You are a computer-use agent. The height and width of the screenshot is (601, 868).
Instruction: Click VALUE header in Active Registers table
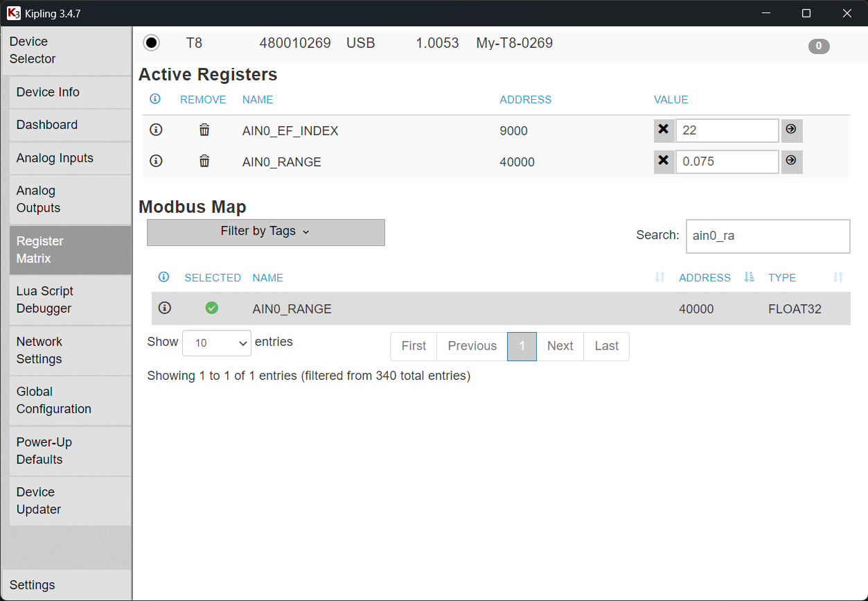tap(671, 100)
